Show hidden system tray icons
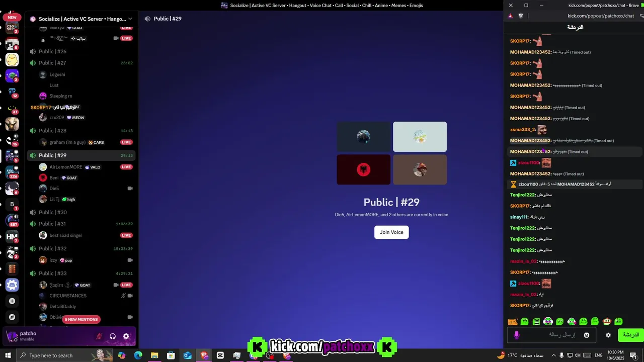 pyautogui.click(x=553, y=355)
